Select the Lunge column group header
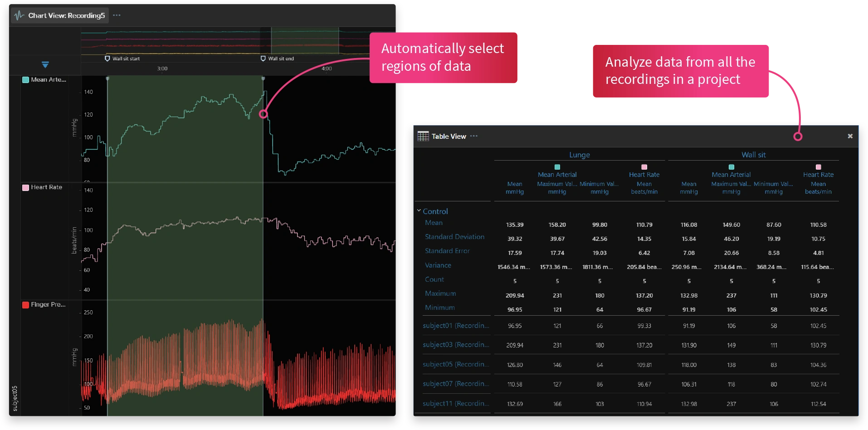The image size is (868, 430). click(x=579, y=155)
